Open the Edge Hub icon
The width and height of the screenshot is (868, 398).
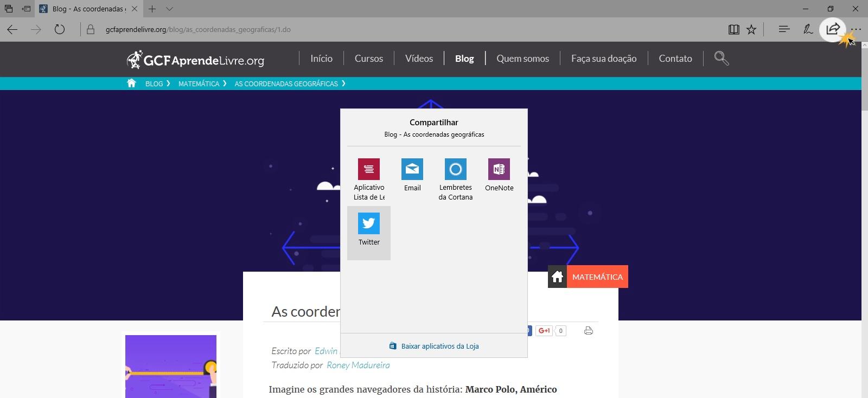click(784, 29)
